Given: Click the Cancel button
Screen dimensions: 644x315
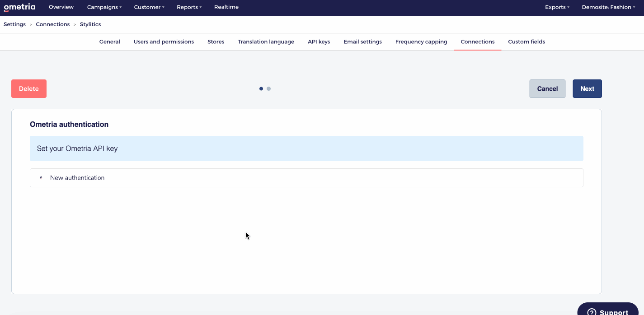Looking at the screenshot, I should [x=547, y=89].
